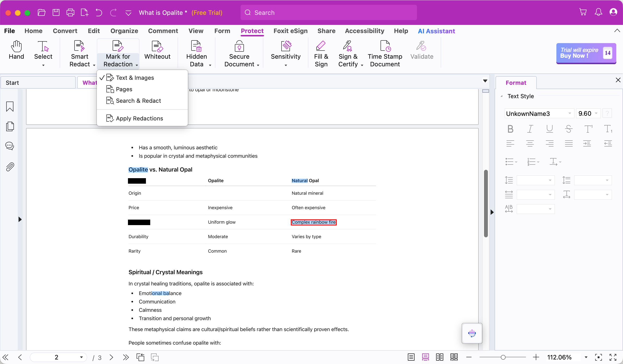The height and width of the screenshot is (364, 623).
Task: Toggle Superscript formatting
Action: [588, 129]
